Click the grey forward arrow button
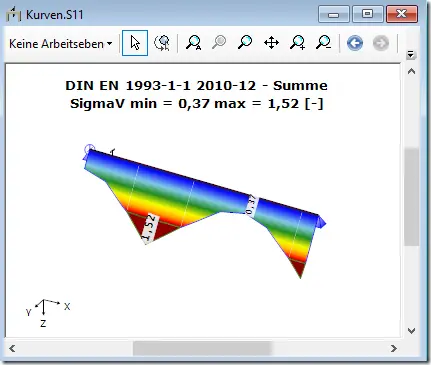 point(381,43)
